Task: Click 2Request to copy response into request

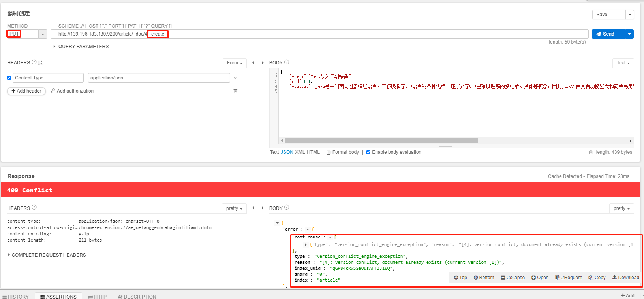Action: 569,278
